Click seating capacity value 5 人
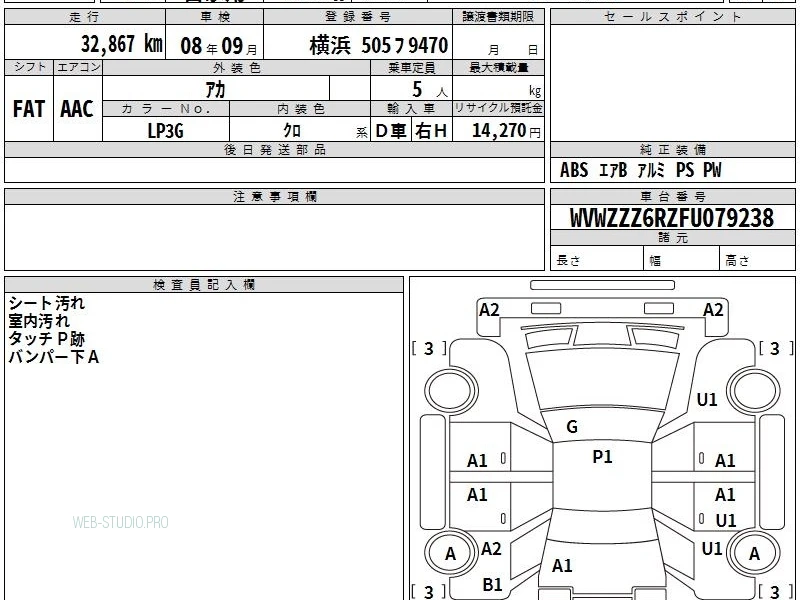 click(x=429, y=89)
